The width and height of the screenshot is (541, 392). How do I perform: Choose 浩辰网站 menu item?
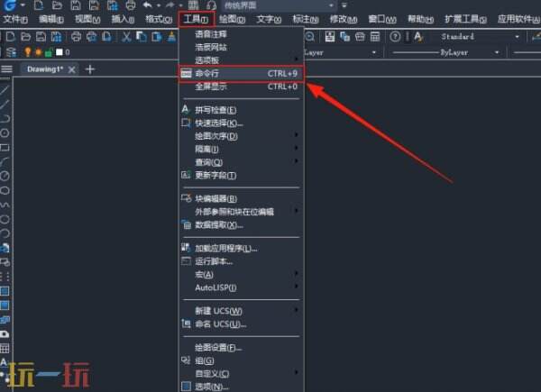[x=241, y=47]
